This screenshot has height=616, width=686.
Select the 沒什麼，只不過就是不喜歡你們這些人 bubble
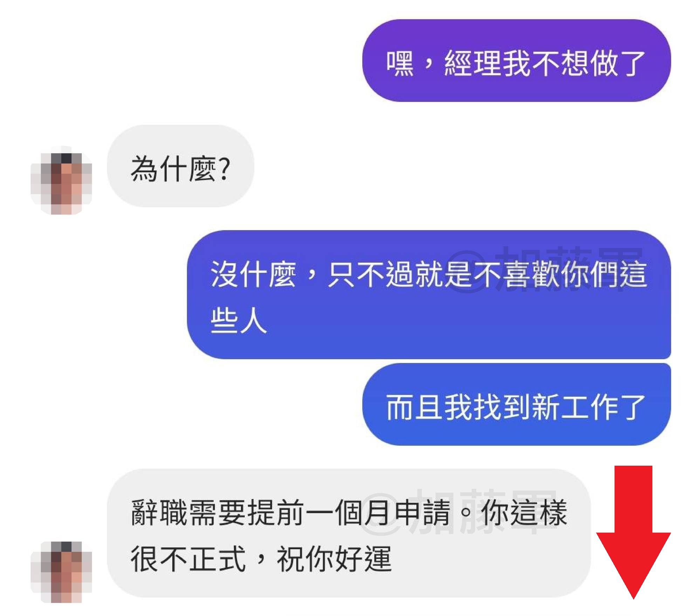[x=429, y=295]
